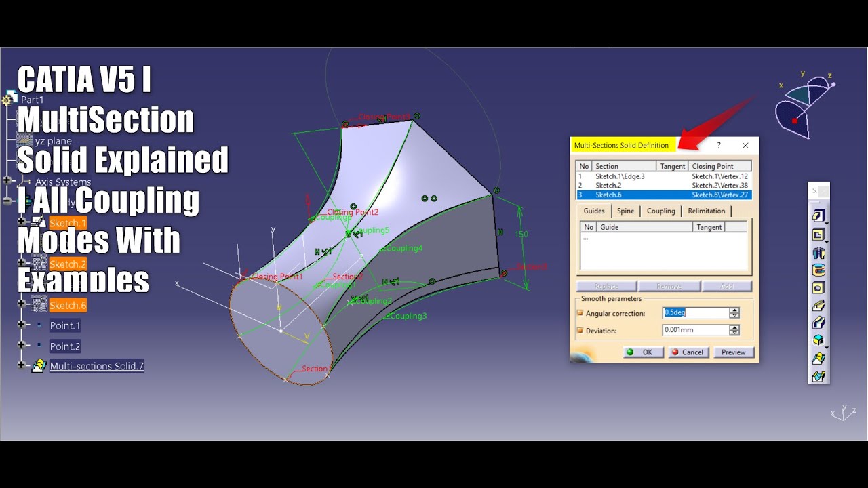The image size is (868, 488).
Task: Select the Point.1 tree item
Action: [65, 326]
